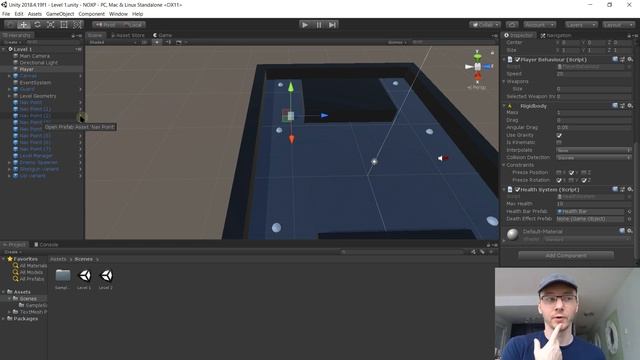Click the scene orientation gizmo cube
The image size is (640, 360).
pos(478,67)
